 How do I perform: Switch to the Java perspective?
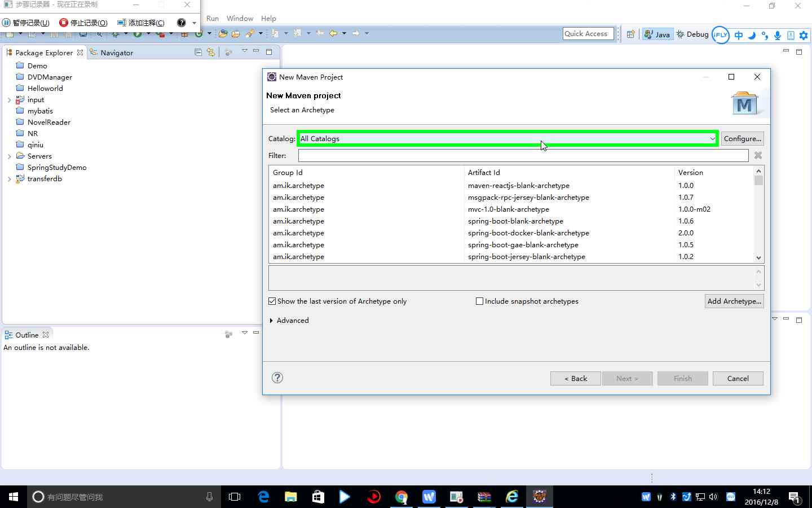(657, 34)
